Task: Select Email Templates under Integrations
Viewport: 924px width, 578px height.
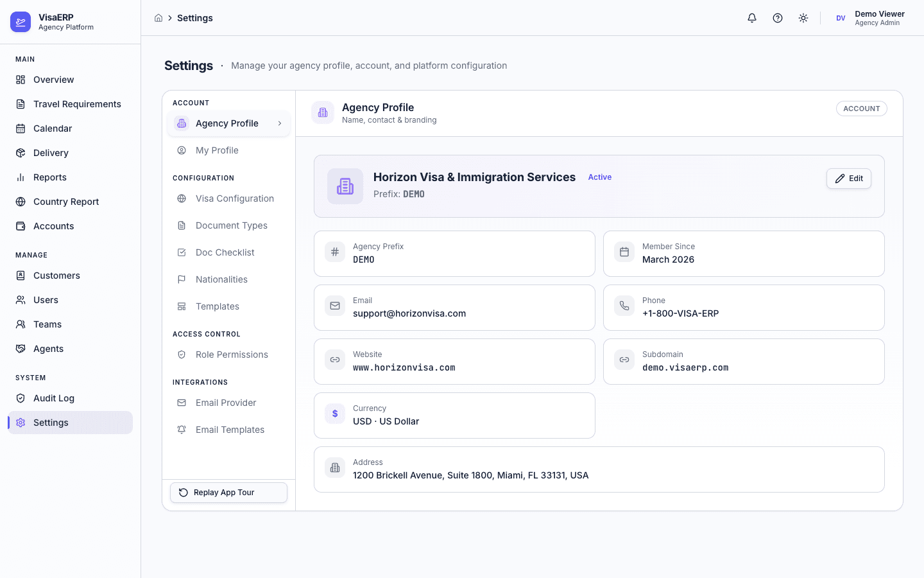Action: point(230,430)
